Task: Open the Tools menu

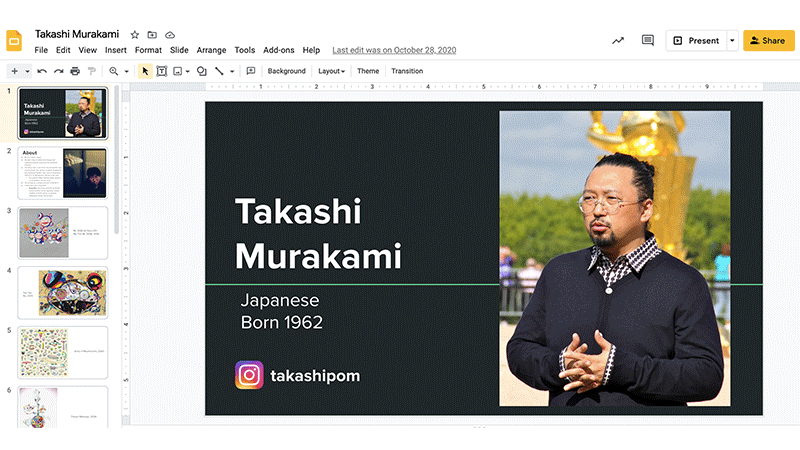Action: (x=244, y=50)
